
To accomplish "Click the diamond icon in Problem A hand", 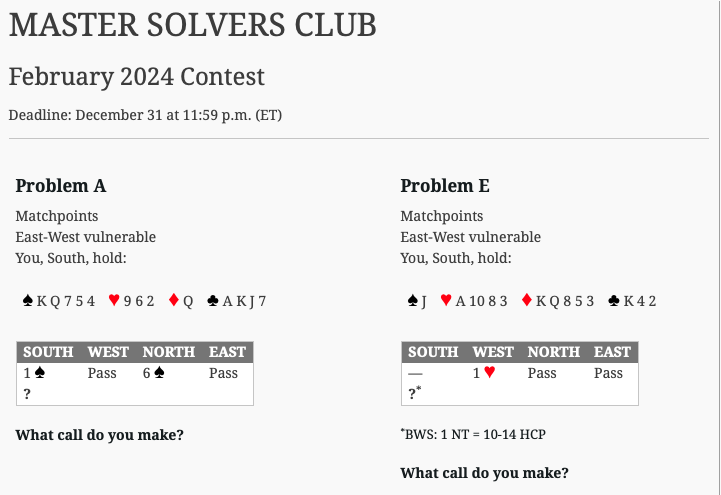I will [174, 300].
